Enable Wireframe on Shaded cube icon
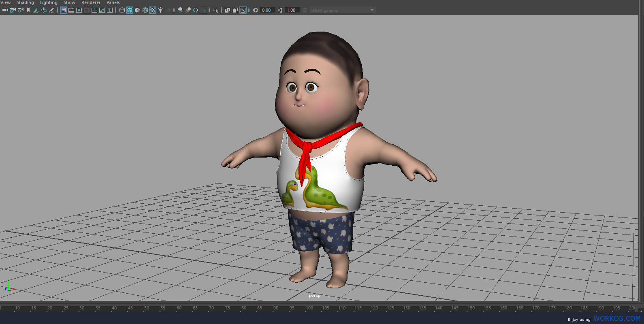 click(145, 10)
